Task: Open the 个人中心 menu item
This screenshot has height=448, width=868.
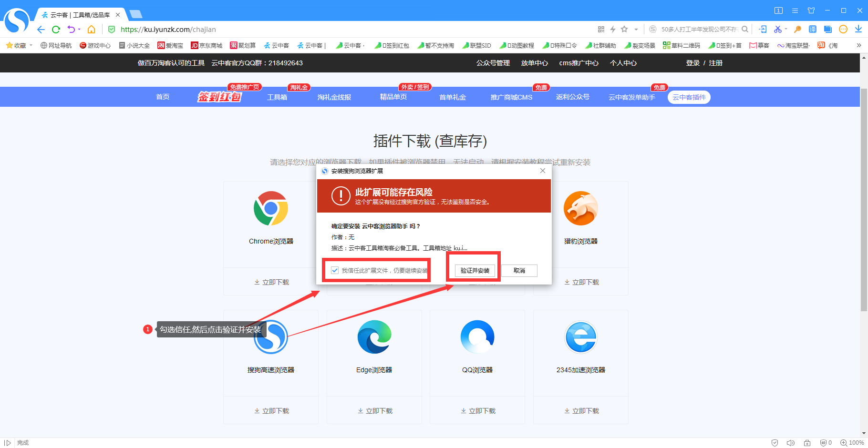Action: [623, 62]
